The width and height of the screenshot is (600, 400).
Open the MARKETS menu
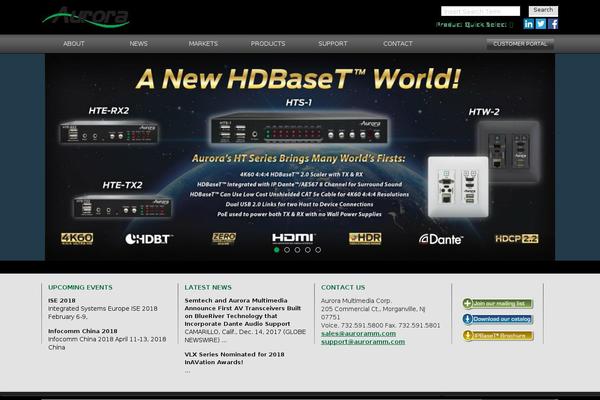(x=203, y=44)
